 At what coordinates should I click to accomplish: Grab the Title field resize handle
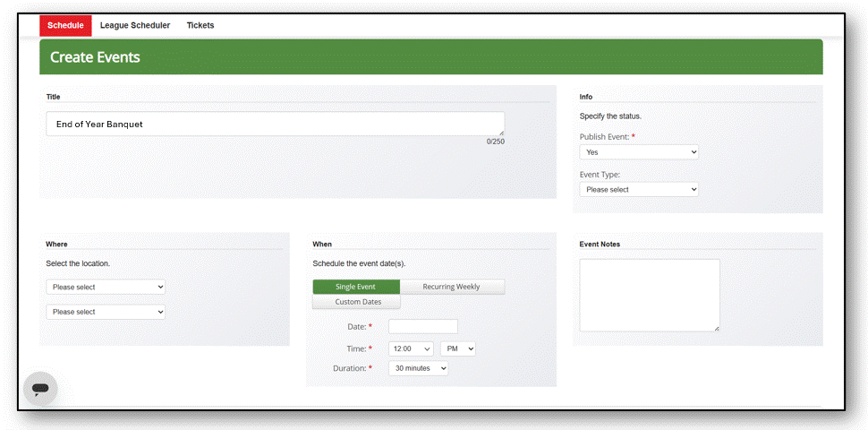tap(501, 133)
